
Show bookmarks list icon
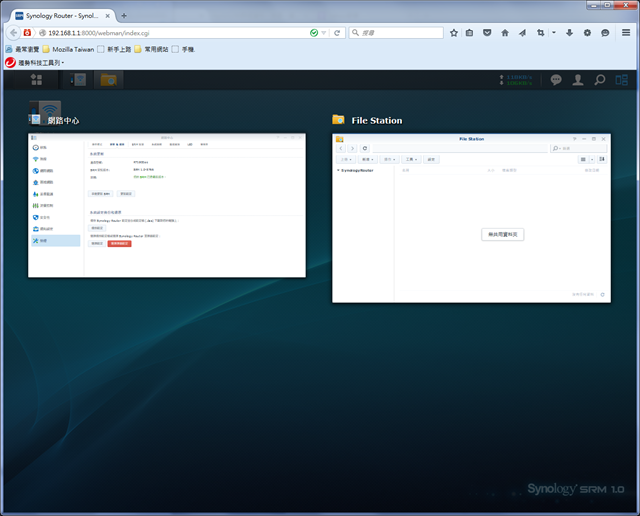tap(469, 33)
